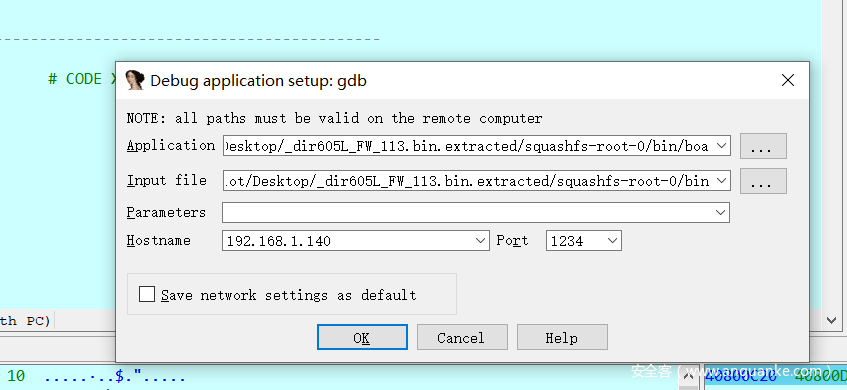
Task: Click the OK button
Action: click(x=362, y=338)
